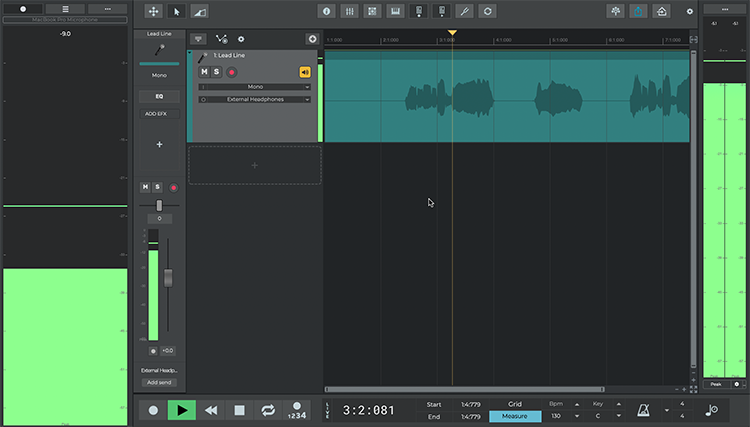The height and width of the screenshot is (427, 750).
Task: Open the Mono channel dropdown on track
Action: 255,87
